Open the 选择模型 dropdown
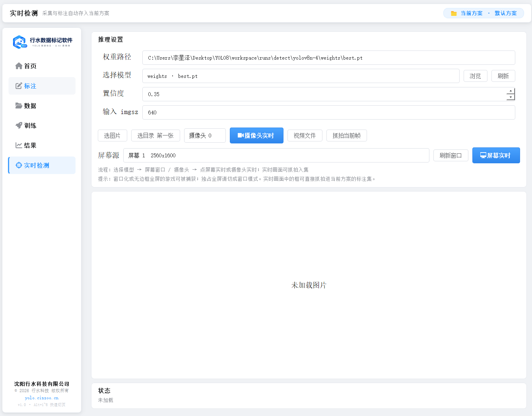Image resolution: width=532 pixels, height=416 pixels. (x=301, y=76)
